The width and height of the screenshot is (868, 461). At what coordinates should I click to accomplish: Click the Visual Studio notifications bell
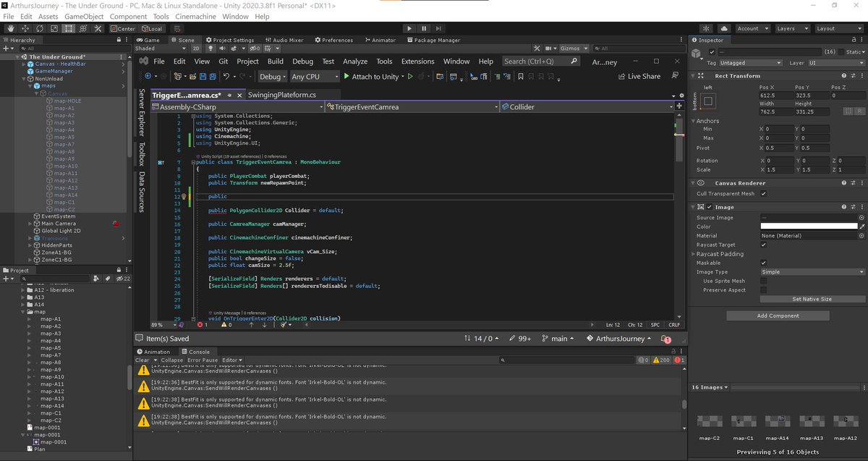tap(666, 339)
